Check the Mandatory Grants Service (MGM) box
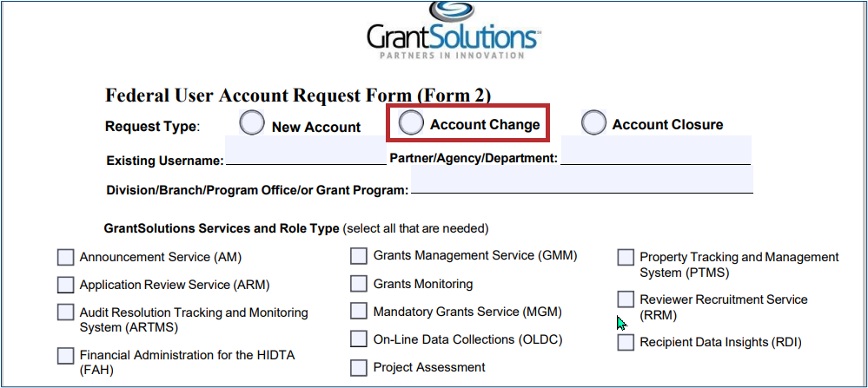Viewport: 868px width, 388px height. pyautogui.click(x=359, y=311)
